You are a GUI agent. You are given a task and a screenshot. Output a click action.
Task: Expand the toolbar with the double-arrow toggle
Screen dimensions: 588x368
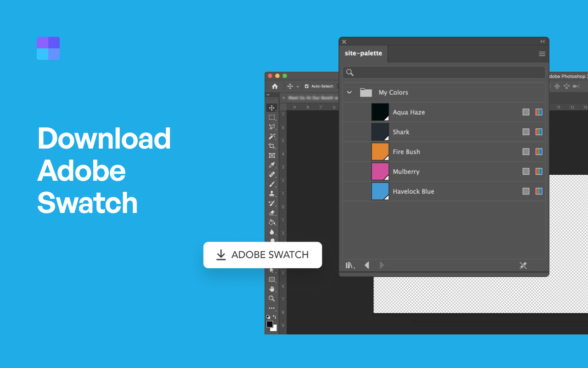pos(268,95)
